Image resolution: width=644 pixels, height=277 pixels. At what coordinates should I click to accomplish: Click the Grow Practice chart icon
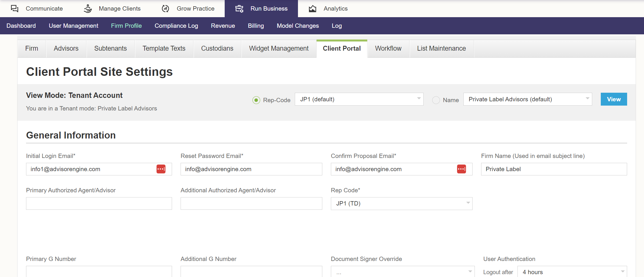click(165, 9)
